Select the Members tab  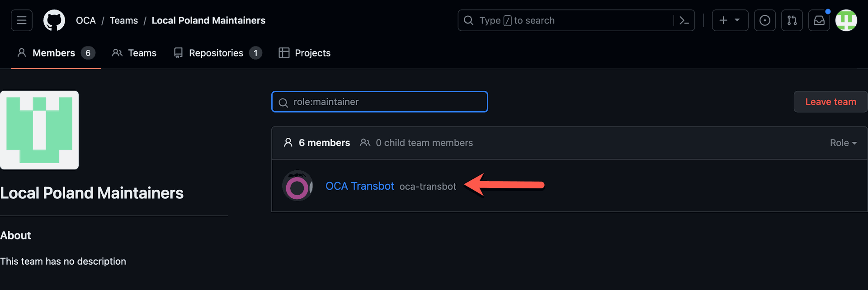56,53
